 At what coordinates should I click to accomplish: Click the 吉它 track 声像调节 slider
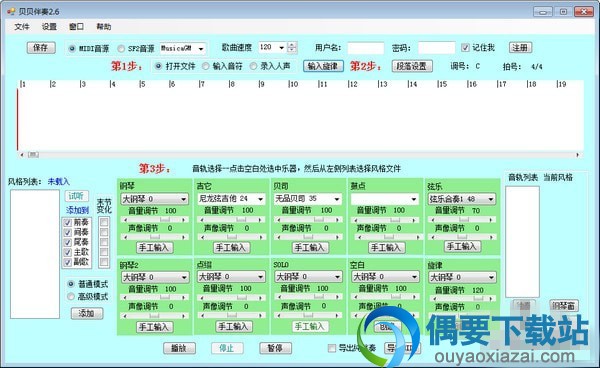231,237
